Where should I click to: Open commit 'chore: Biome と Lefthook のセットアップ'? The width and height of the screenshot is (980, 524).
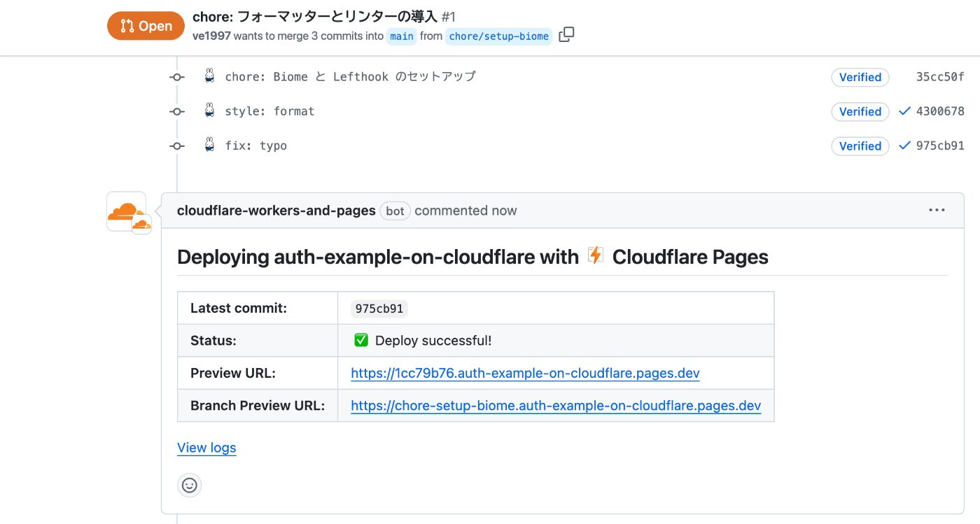pyautogui.click(x=350, y=77)
